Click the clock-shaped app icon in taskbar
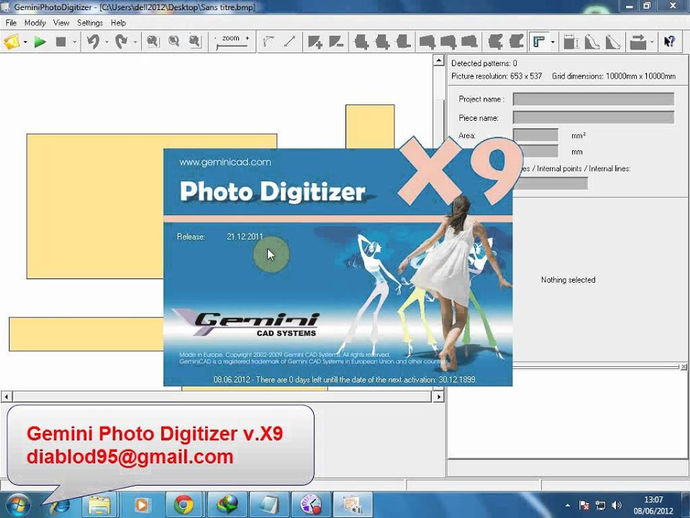This screenshot has width=690, height=518. click(x=311, y=505)
